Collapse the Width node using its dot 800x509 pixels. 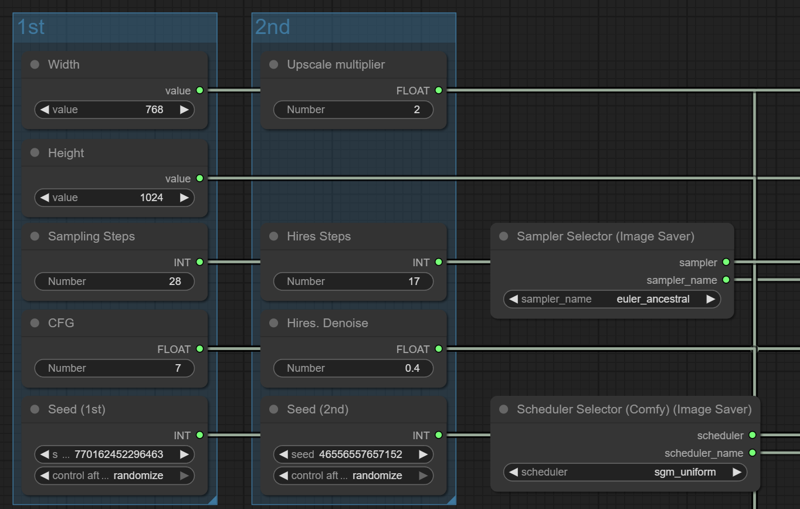click(x=35, y=64)
